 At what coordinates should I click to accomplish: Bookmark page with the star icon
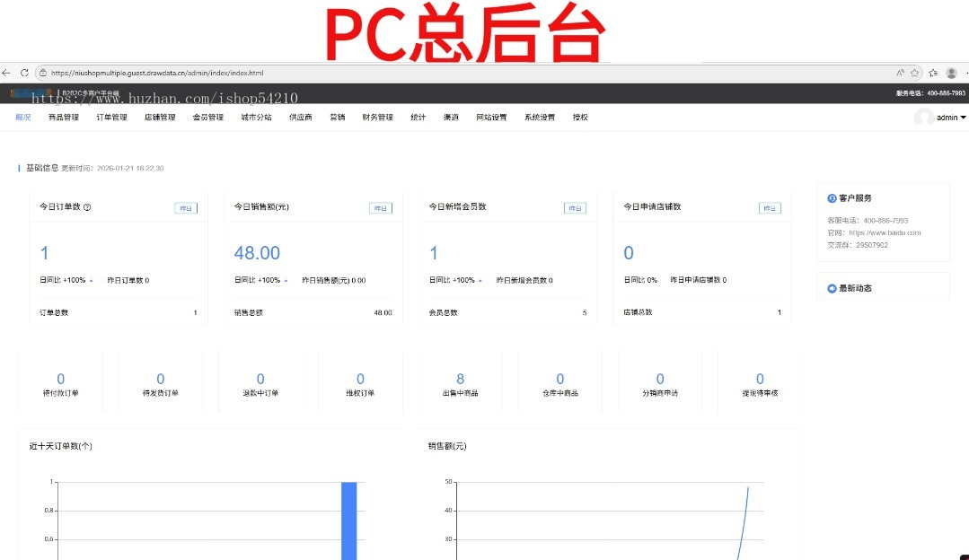[915, 73]
